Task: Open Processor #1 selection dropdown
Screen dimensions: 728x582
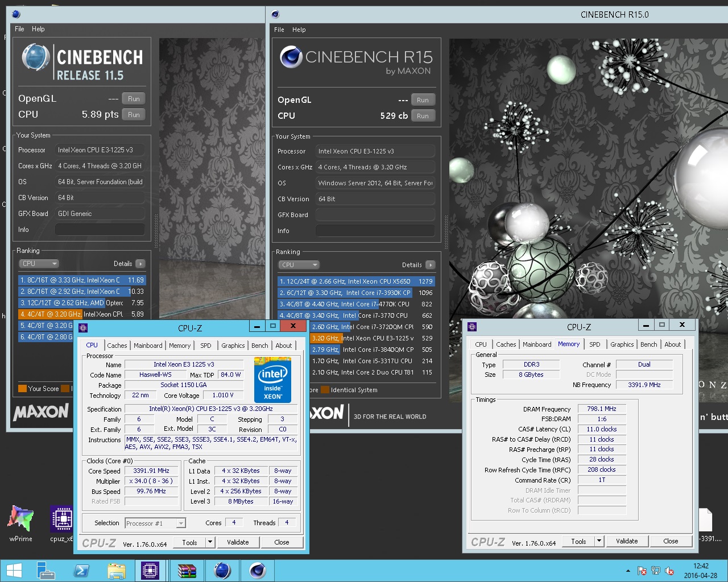Action: (155, 523)
